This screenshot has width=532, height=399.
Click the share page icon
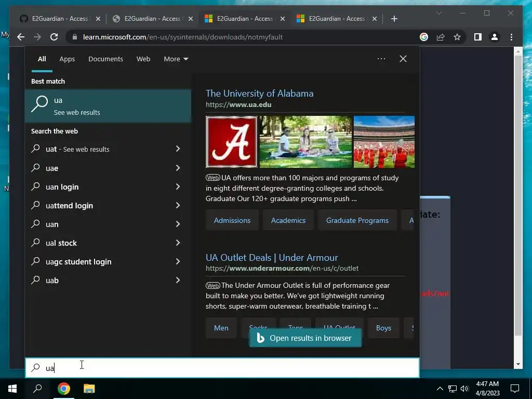pyautogui.click(x=441, y=37)
